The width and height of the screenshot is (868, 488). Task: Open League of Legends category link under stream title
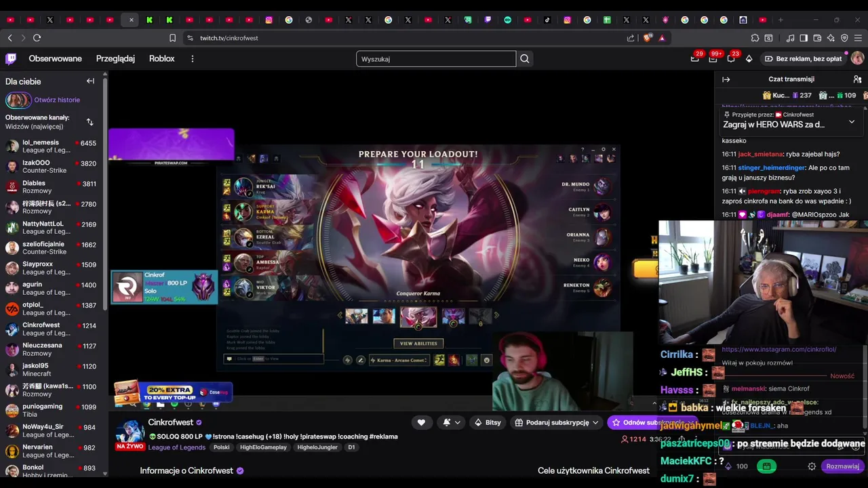click(x=177, y=447)
